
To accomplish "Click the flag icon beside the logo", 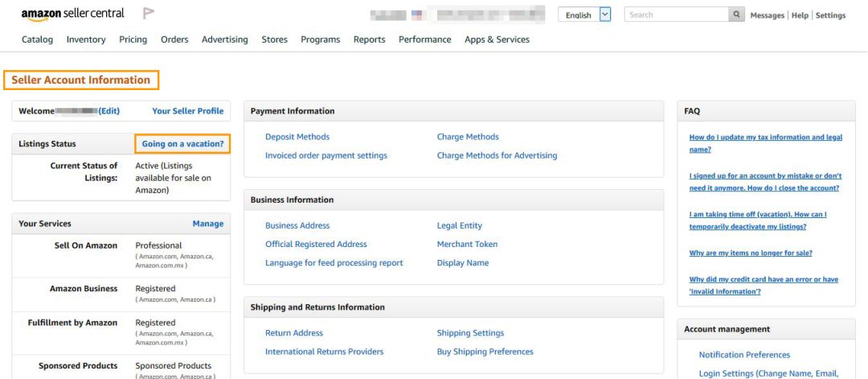I will pyautogui.click(x=149, y=14).
